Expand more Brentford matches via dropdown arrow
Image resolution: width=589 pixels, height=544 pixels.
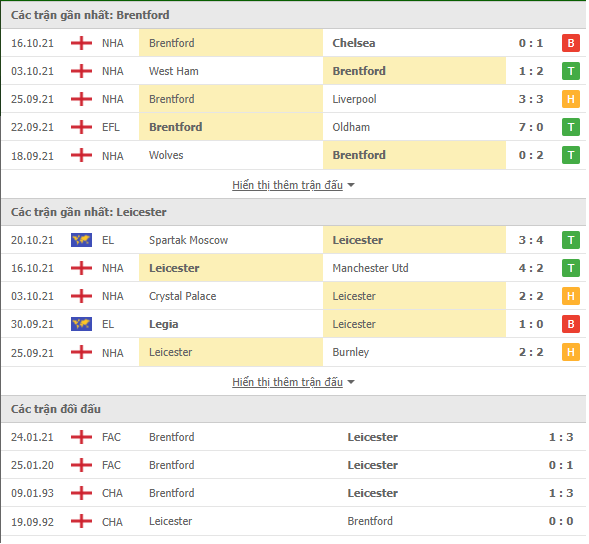tap(351, 185)
